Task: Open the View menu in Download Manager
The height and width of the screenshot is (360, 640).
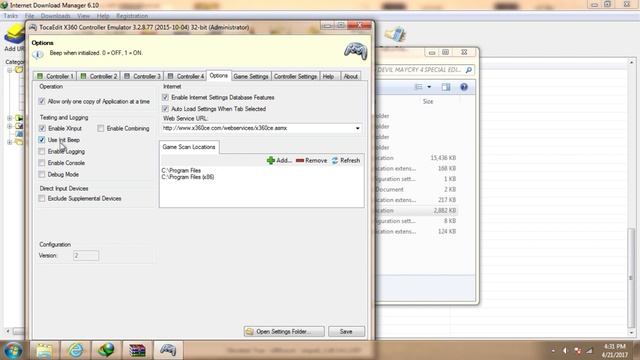Action: click(x=83, y=16)
